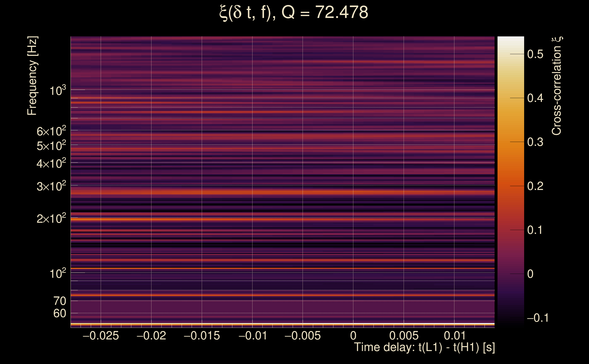589x364 pixels.
Task: Click the y-axis tick label 10³
Action: 58,91
